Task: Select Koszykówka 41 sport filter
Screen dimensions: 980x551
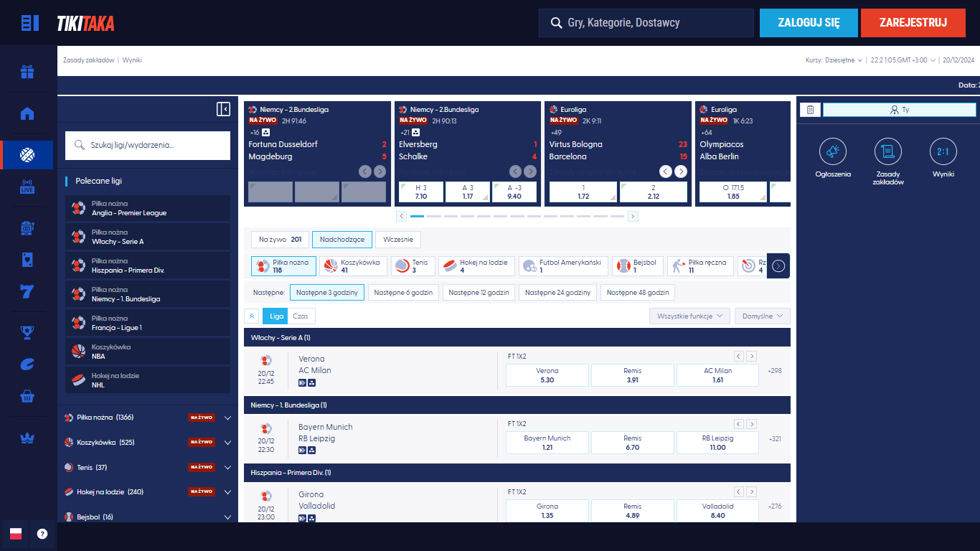Action: pos(354,266)
